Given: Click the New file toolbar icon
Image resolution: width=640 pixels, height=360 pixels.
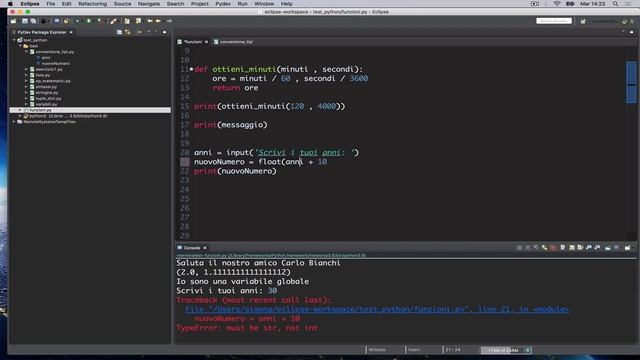Looking at the screenshot, I should (x=13, y=21).
